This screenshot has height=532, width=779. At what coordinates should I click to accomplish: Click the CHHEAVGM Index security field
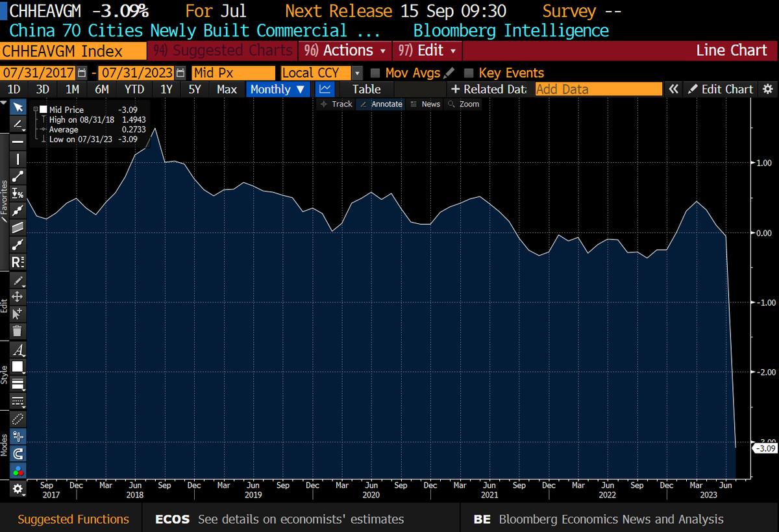pos(73,51)
